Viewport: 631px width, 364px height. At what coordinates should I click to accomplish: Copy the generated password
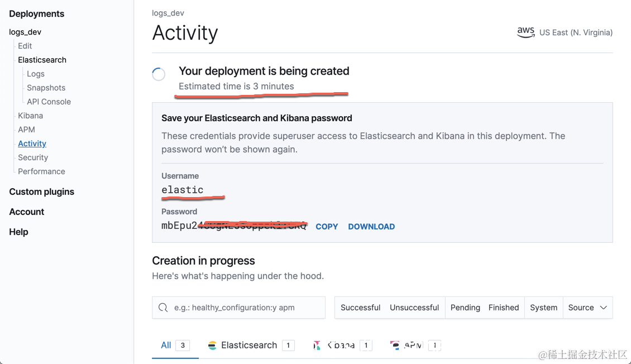[x=327, y=227]
